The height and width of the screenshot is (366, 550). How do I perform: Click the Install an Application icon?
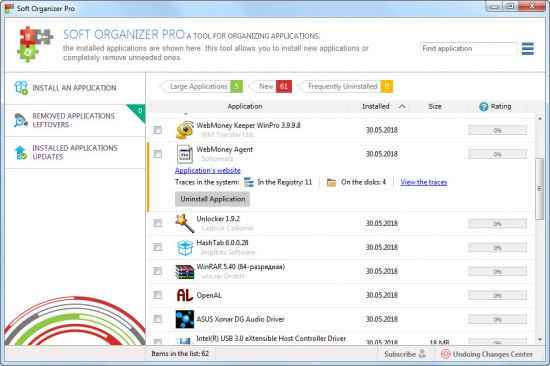click(x=21, y=88)
